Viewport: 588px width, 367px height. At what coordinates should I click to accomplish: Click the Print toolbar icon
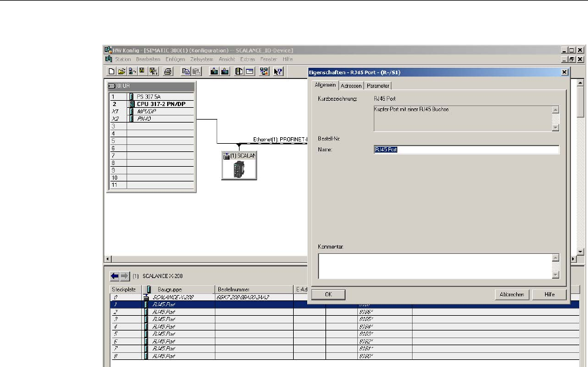click(168, 71)
